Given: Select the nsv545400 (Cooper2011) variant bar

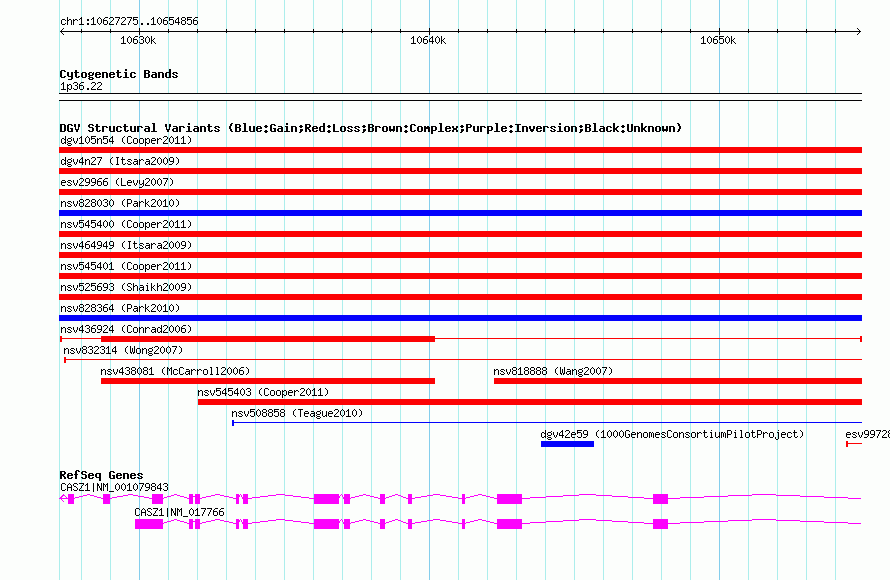Looking at the screenshot, I should 460,234.
